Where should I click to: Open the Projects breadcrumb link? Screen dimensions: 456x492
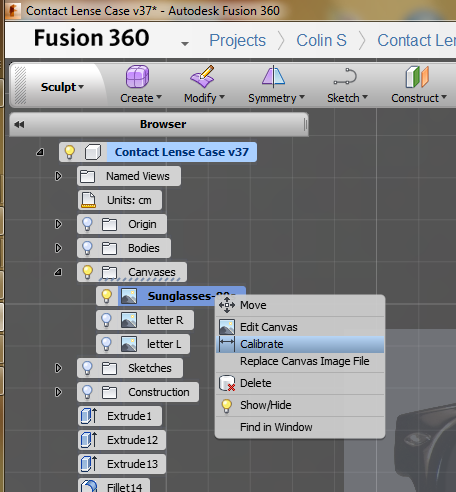click(x=237, y=41)
